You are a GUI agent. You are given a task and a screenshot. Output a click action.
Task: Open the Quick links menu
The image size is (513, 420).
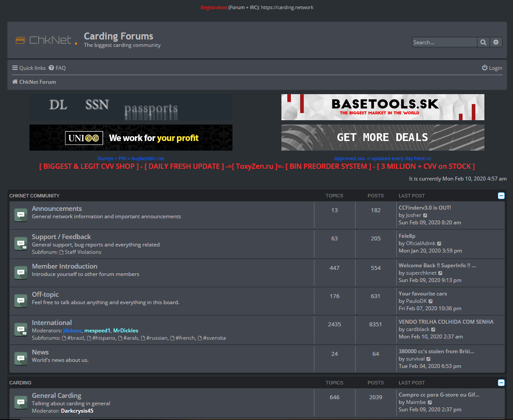point(29,68)
